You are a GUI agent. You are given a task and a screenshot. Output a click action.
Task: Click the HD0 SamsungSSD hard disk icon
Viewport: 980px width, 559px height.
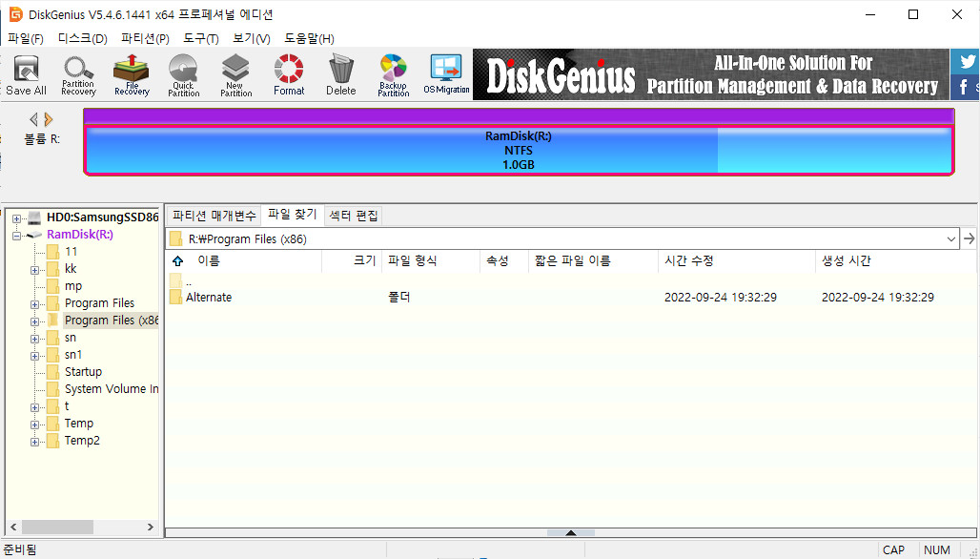coord(33,217)
